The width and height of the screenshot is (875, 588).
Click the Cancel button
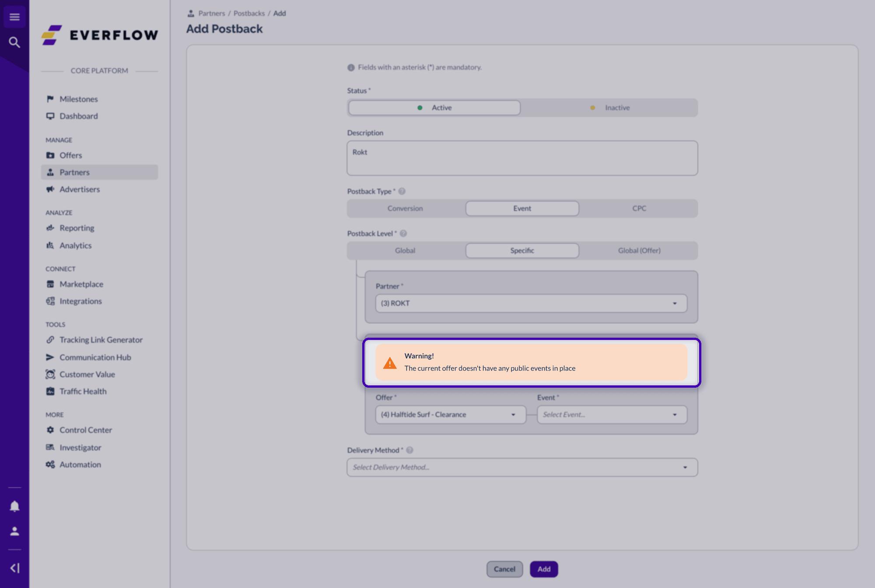504,569
